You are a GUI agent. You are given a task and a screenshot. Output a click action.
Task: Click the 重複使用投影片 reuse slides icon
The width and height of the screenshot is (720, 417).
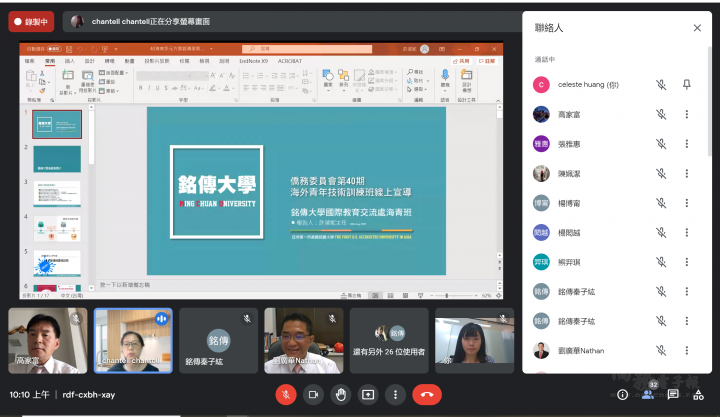pos(87,75)
